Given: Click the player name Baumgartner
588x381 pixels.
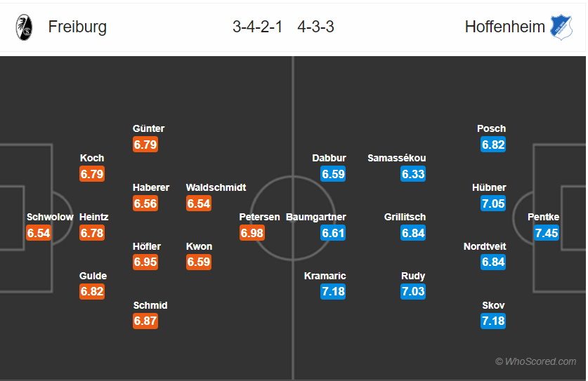Looking at the screenshot, I should coord(315,217).
